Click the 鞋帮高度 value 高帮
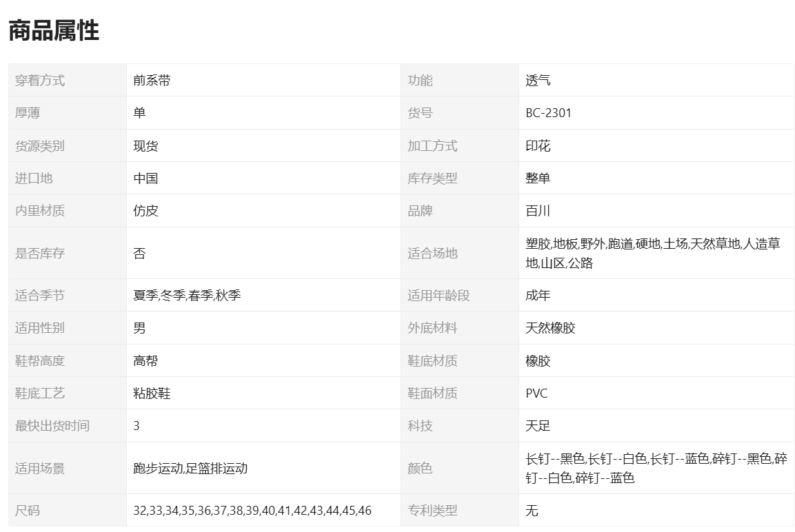The height and width of the screenshot is (532, 795). 145,361
